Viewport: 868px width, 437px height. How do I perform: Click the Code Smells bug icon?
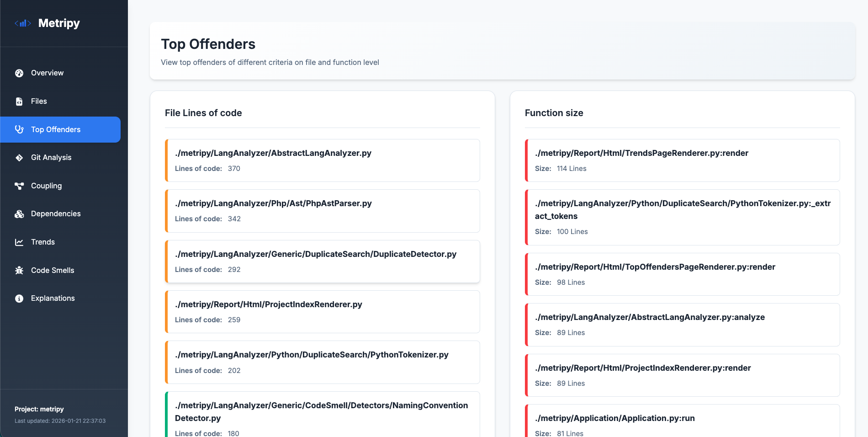click(x=19, y=271)
